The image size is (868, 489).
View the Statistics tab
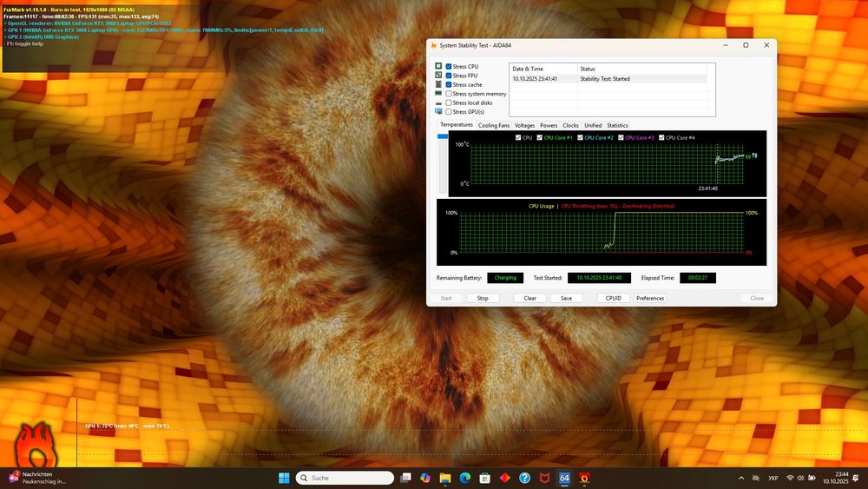click(x=617, y=126)
